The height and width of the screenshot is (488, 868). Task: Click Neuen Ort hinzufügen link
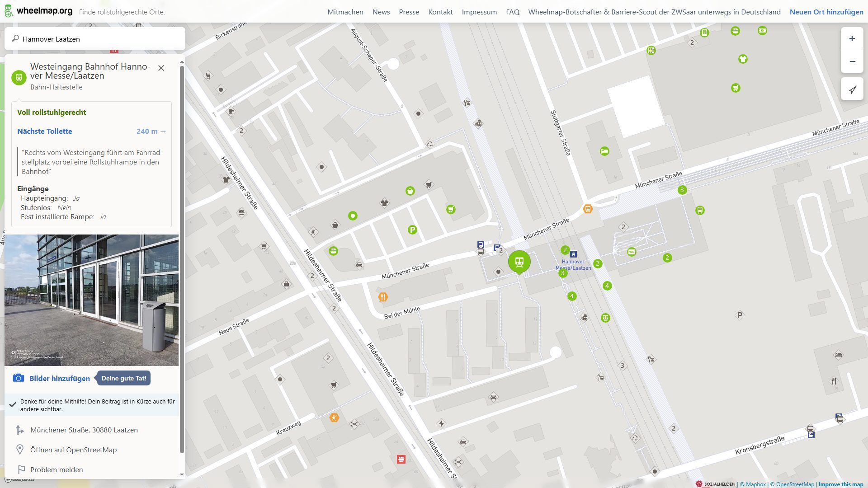click(826, 12)
